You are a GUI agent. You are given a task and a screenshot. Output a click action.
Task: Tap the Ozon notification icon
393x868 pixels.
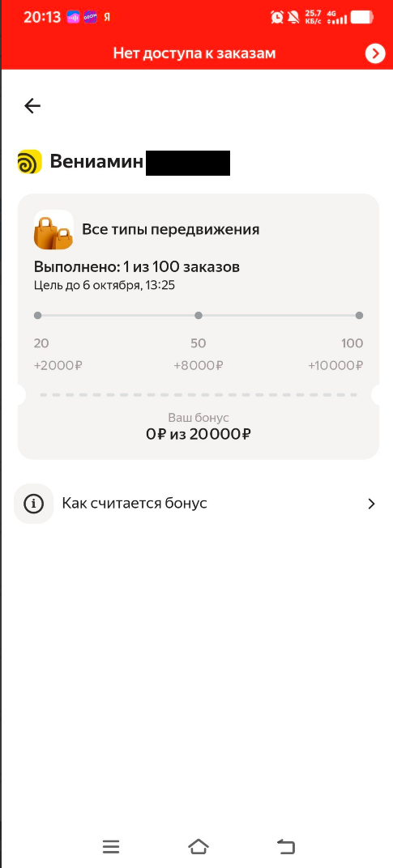click(x=91, y=17)
